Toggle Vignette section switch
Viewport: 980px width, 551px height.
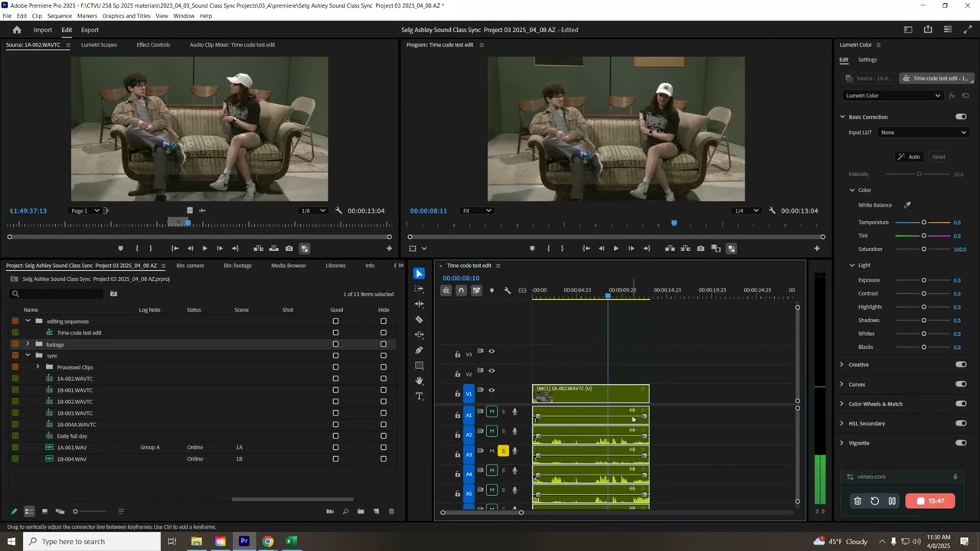[x=961, y=443]
